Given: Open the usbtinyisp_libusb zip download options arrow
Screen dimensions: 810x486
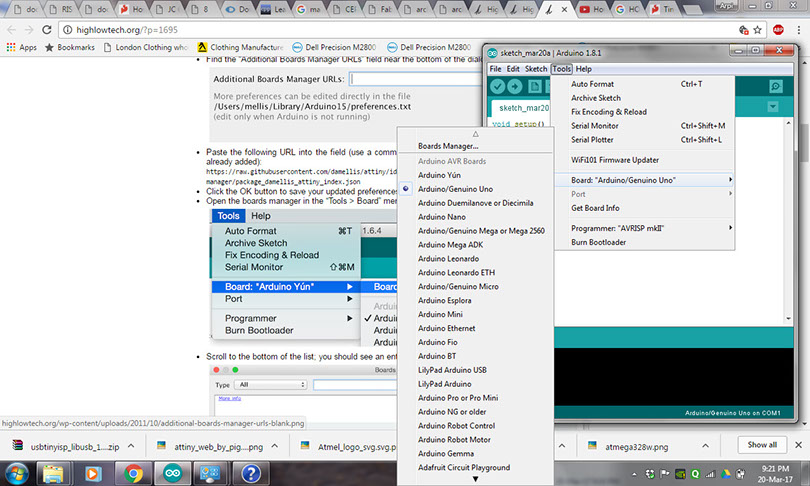Looking at the screenshot, I should [131, 446].
